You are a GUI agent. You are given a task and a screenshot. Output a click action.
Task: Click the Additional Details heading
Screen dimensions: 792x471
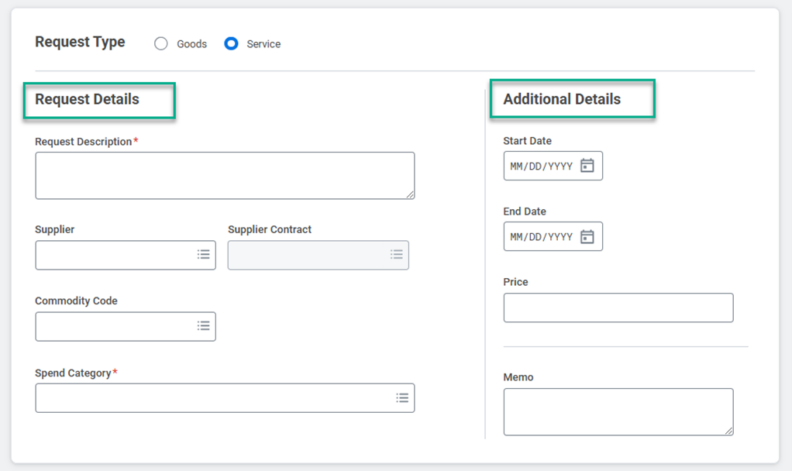pyautogui.click(x=562, y=100)
